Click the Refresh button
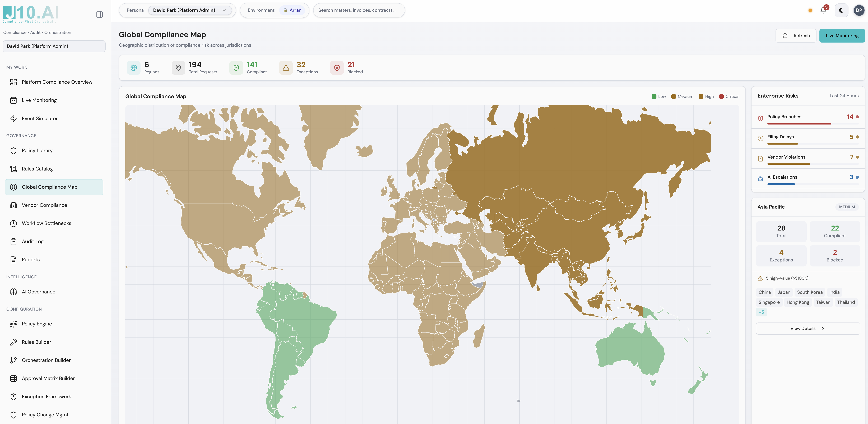868x424 pixels. (796, 35)
